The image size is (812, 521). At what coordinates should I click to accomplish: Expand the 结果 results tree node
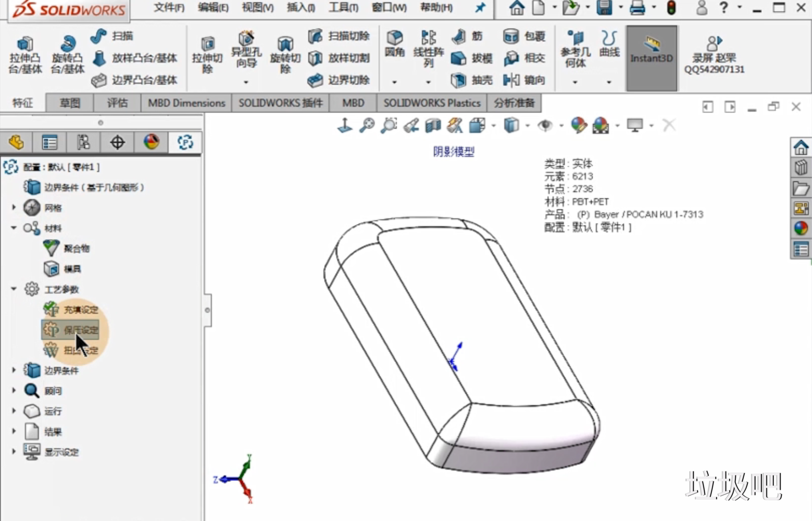(x=14, y=431)
